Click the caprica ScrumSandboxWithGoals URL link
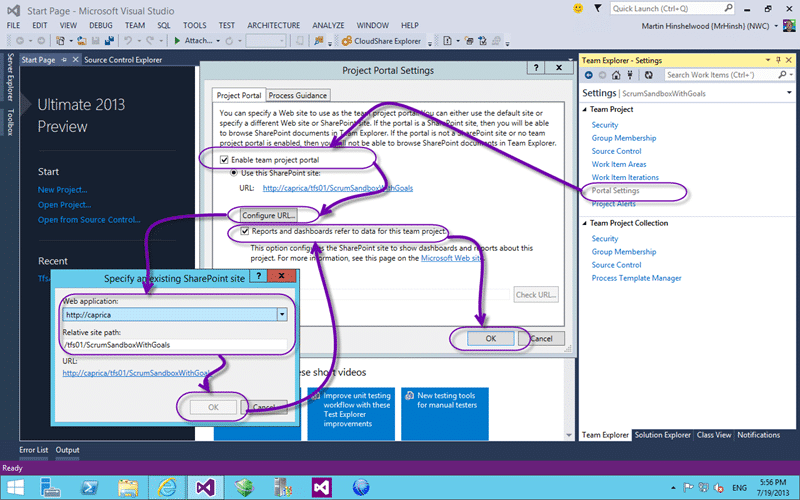800x500 pixels. [338, 188]
